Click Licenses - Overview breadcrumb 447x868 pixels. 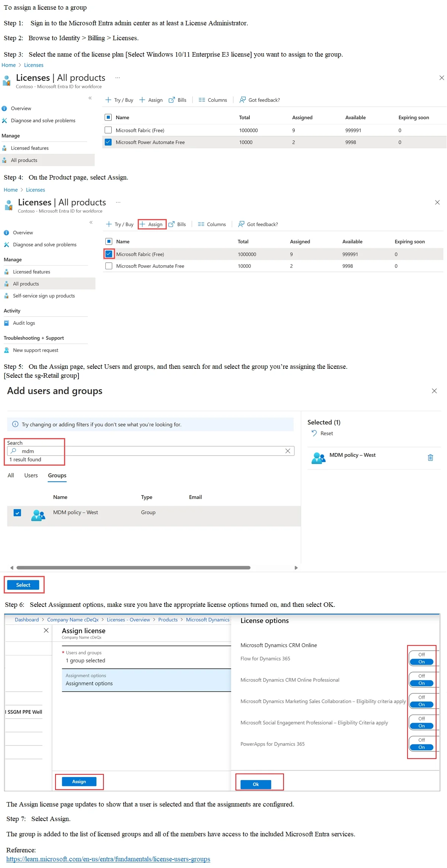(x=128, y=620)
